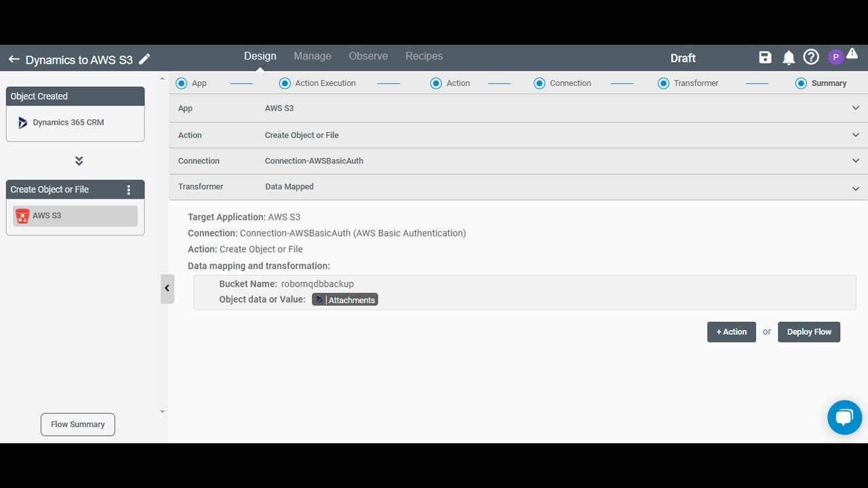
Task: Click the flow title Dynamics to AWS S3
Action: 79,60
